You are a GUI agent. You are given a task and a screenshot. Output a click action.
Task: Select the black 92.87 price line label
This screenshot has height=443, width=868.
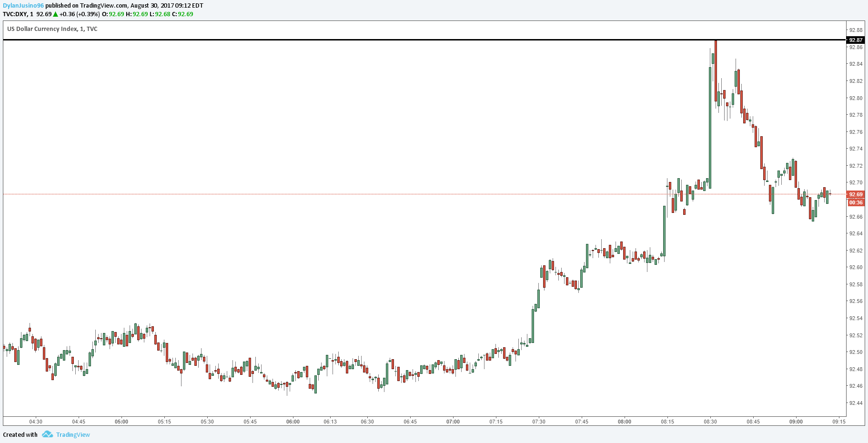[x=856, y=40]
